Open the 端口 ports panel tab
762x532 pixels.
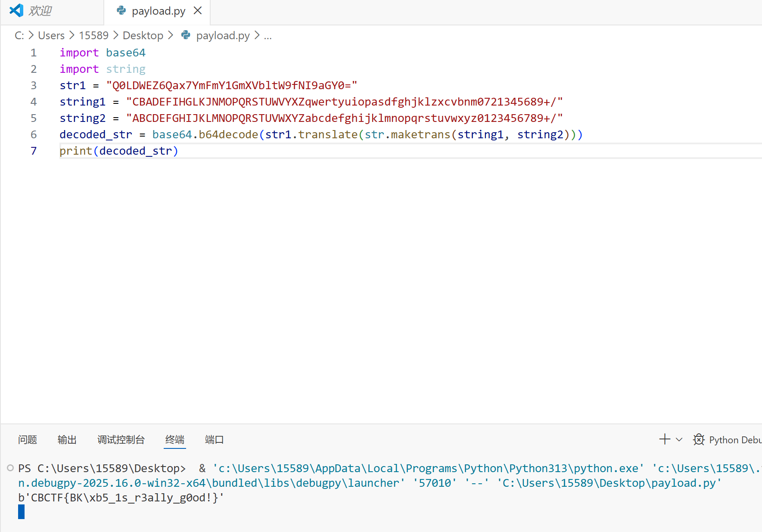[214, 439]
